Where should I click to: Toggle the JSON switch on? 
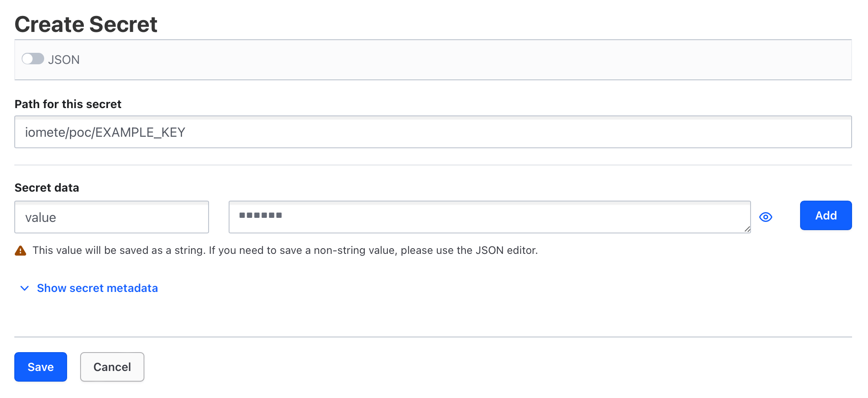click(x=33, y=59)
